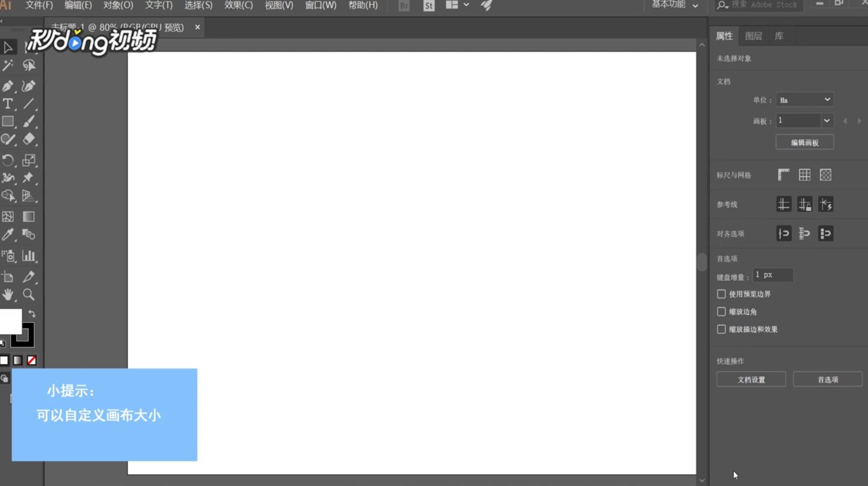The width and height of the screenshot is (868, 486).
Task: Select the Lasso tool
Action: pyautogui.click(x=29, y=66)
